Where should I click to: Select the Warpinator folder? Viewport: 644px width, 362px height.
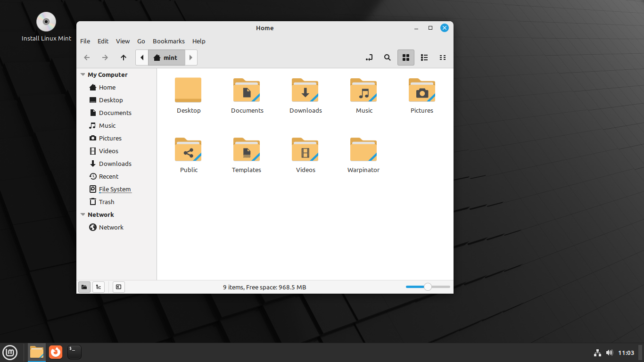point(363,149)
